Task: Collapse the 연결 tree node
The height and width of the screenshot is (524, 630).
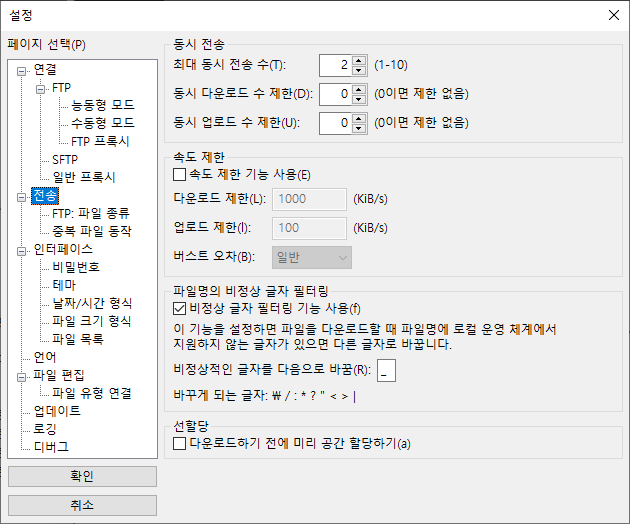Action: (21, 72)
